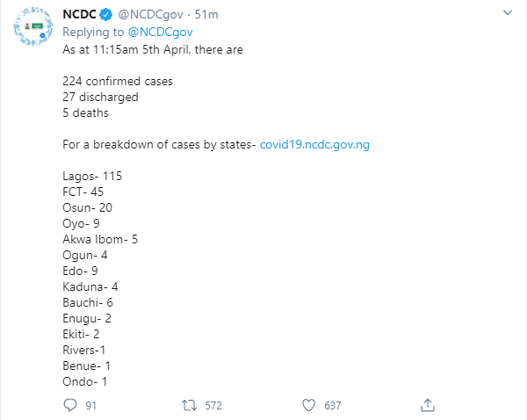This screenshot has height=420, width=527.
Task: Follow the blue @NCDCgov mention after Replying to
Action: (160, 32)
